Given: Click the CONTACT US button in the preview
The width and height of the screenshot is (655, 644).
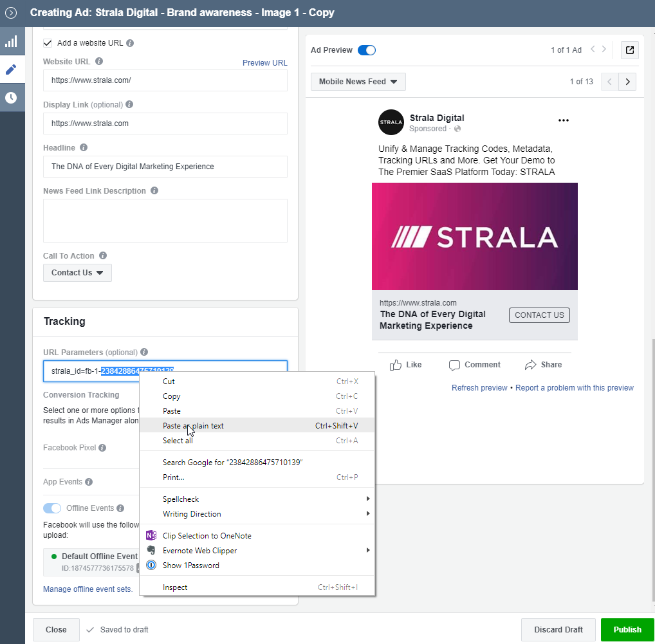Looking at the screenshot, I should (539, 315).
